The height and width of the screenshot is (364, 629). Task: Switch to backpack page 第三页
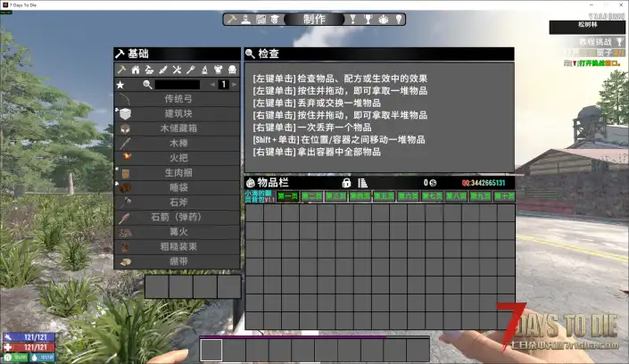click(x=336, y=196)
